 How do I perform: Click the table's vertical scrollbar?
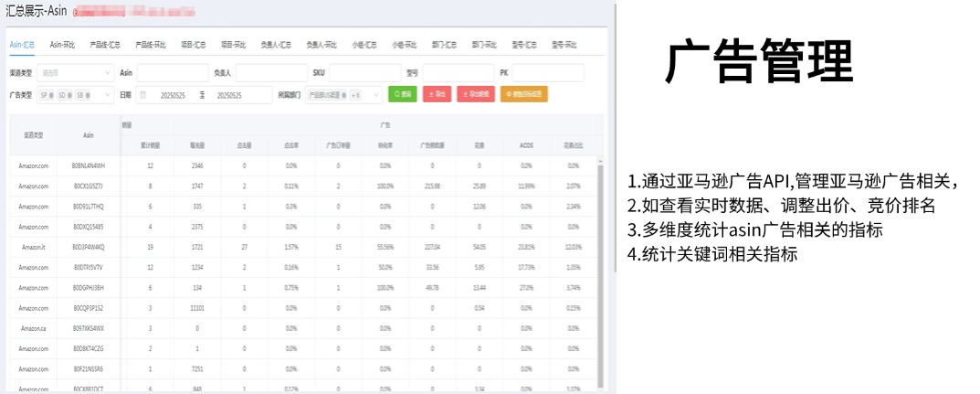click(600, 265)
